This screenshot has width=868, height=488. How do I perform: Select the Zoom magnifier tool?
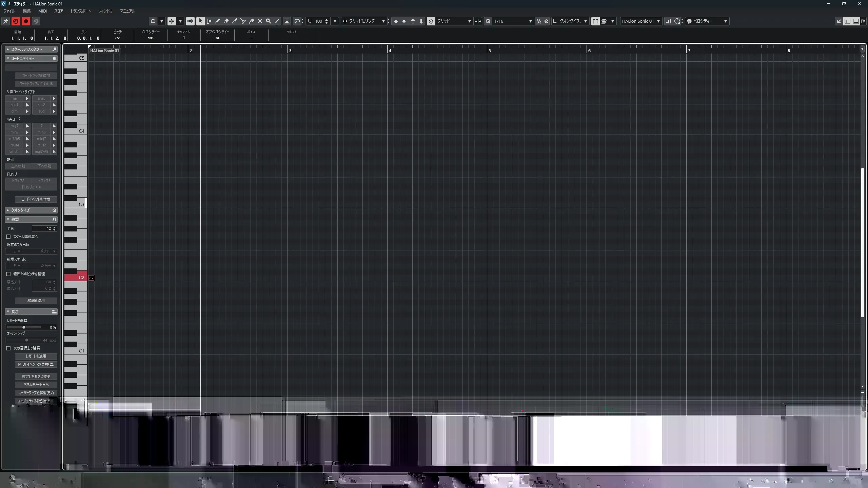tap(269, 21)
